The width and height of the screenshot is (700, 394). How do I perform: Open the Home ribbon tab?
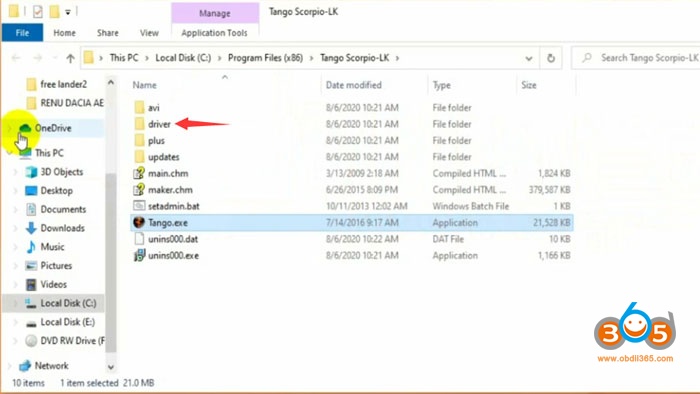[64, 33]
